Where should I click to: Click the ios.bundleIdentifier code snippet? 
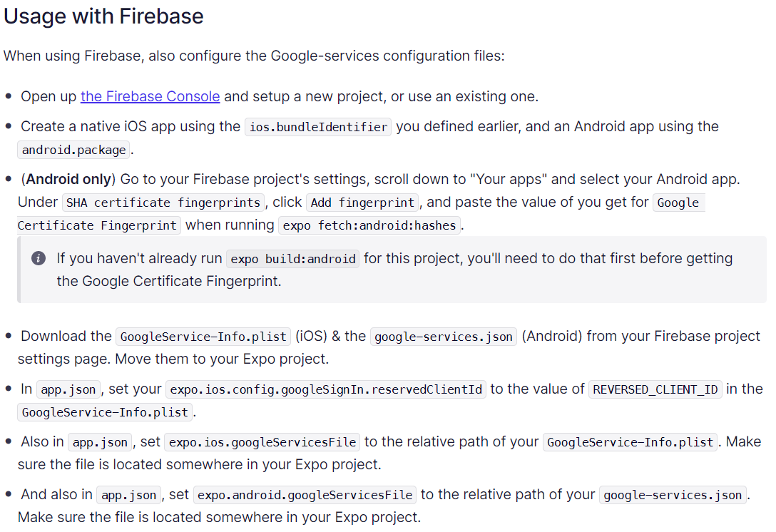(318, 127)
